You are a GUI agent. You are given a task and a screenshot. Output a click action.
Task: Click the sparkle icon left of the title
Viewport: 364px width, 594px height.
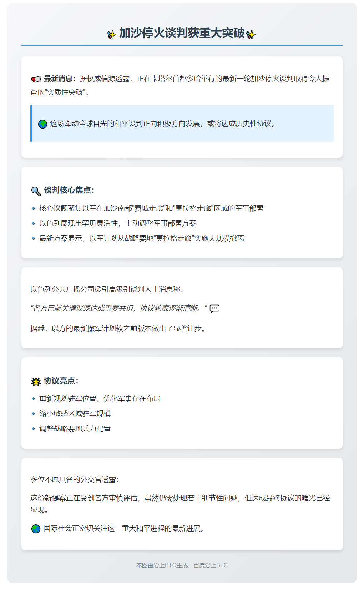point(111,35)
